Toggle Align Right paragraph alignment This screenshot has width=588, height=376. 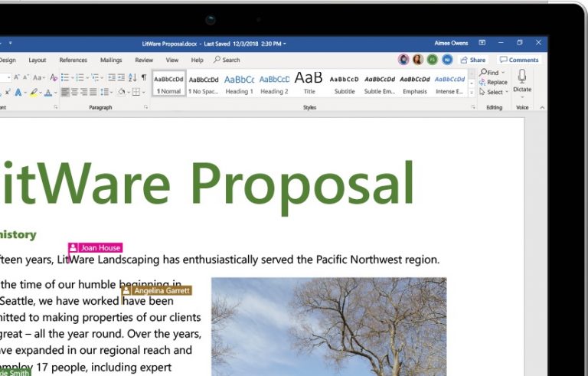click(x=83, y=92)
